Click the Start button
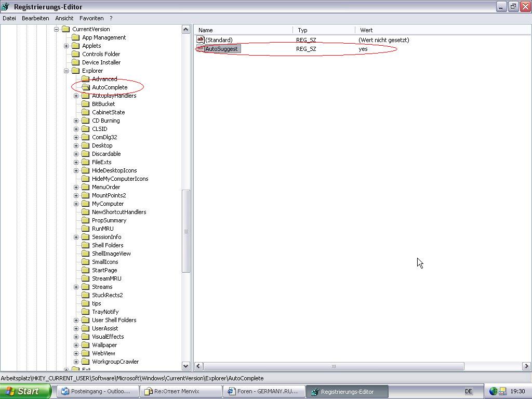The image size is (532, 399). (x=25, y=391)
